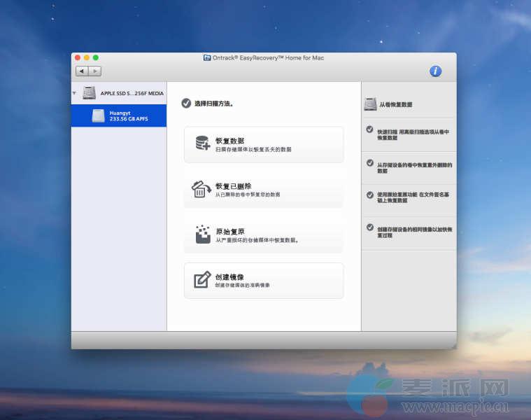Collapse the APPLE SSD tree disclosure triangle

pos(75,92)
